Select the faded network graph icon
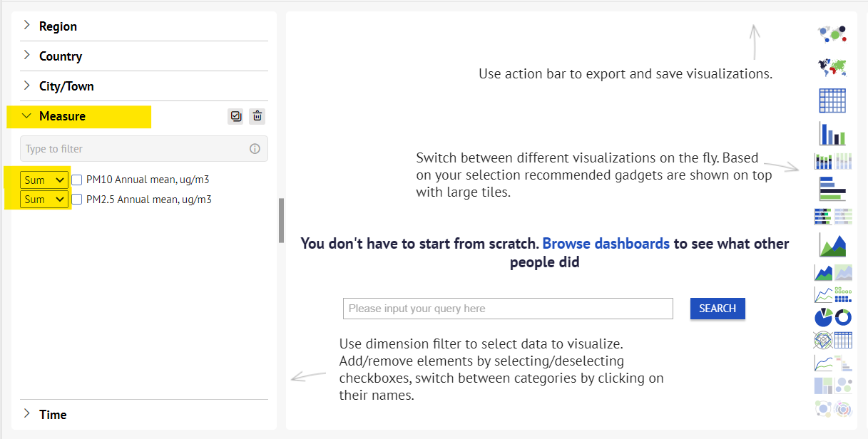The width and height of the screenshot is (868, 439). 823,409
